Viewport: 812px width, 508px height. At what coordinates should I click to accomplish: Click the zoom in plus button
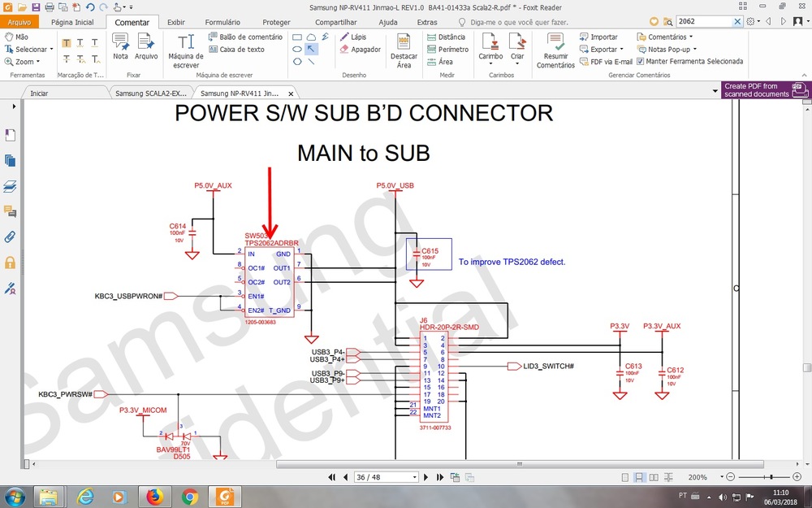point(797,477)
